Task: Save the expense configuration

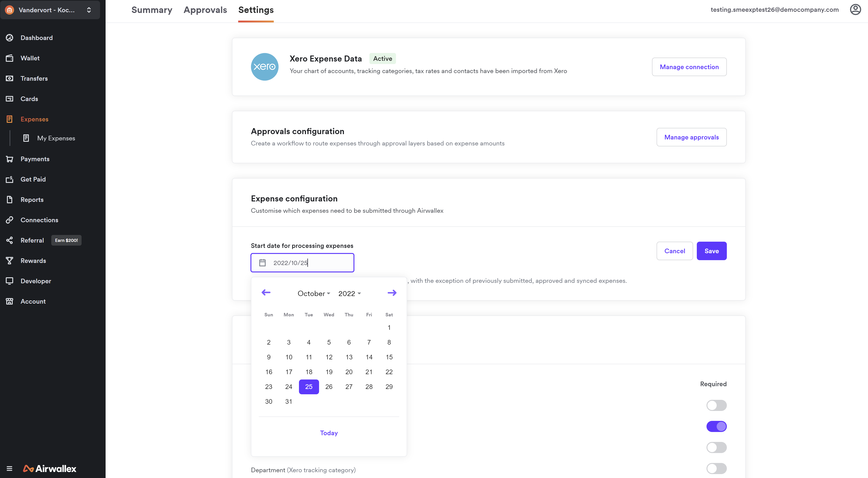Action: tap(712, 251)
